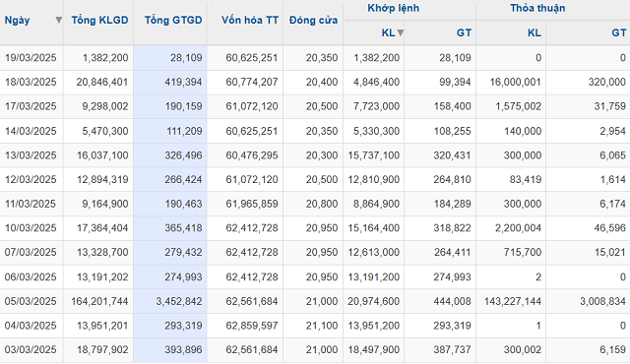This screenshot has width=630, height=364.
Task: Select the Khớp lệnh group header
Action: 394,8
